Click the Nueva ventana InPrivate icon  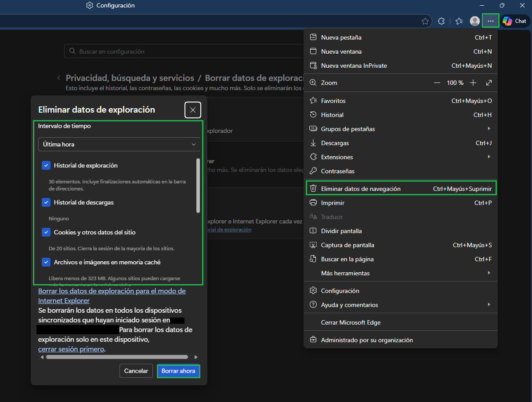tap(313, 66)
